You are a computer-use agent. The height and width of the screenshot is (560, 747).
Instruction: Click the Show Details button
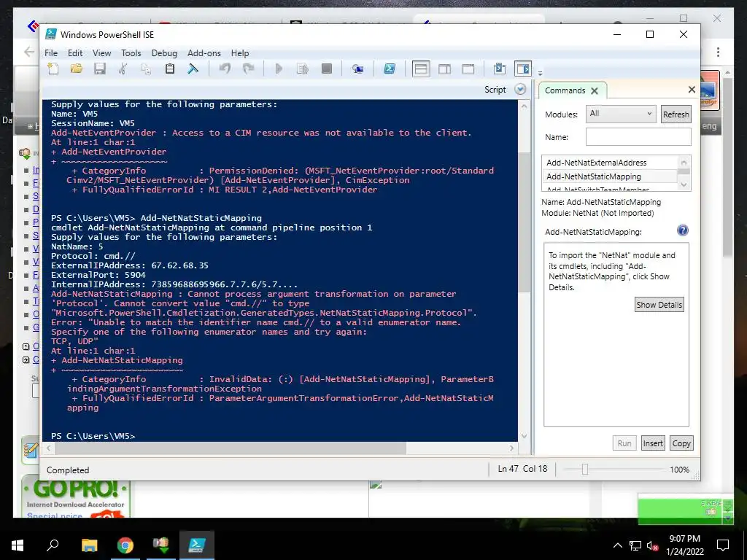click(659, 305)
